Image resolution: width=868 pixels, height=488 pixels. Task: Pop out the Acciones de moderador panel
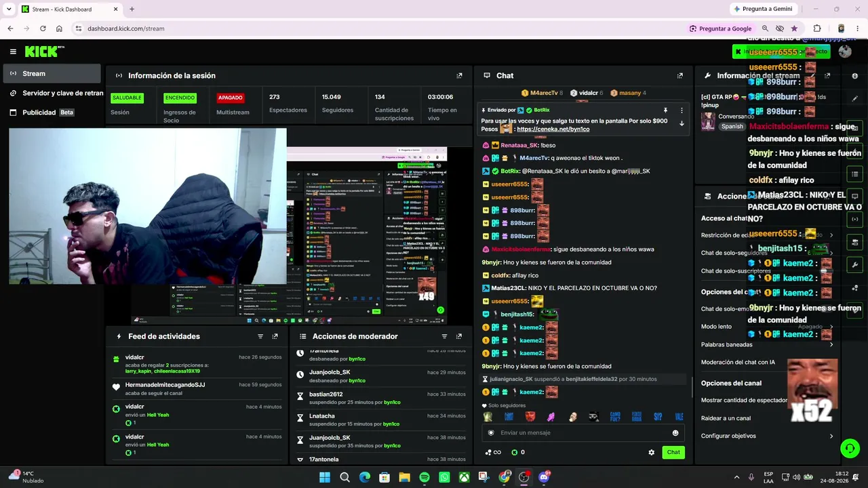click(x=459, y=336)
